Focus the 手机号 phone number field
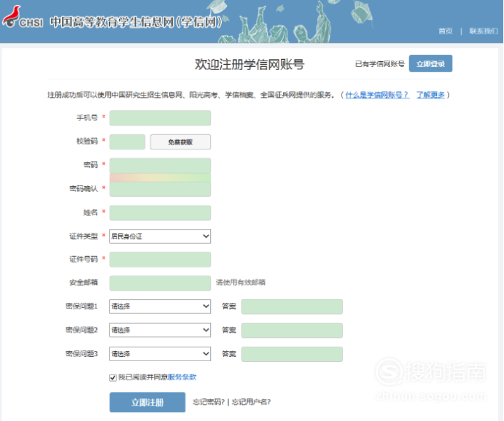 [160, 118]
